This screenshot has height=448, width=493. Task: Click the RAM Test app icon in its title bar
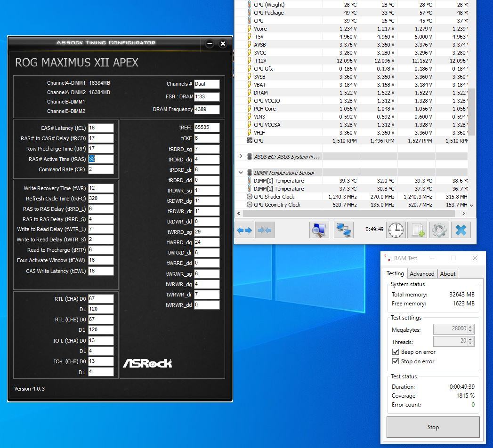click(387, 258)
